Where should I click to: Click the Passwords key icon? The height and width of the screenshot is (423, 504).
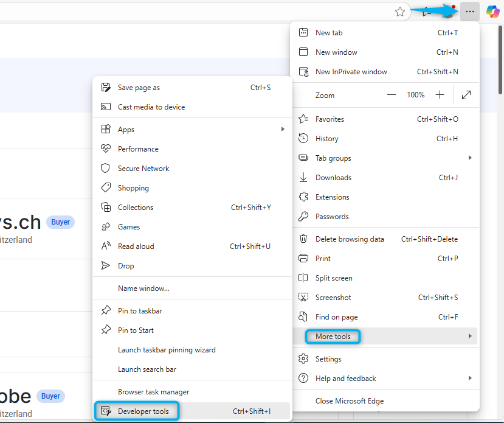pos(303,217)
